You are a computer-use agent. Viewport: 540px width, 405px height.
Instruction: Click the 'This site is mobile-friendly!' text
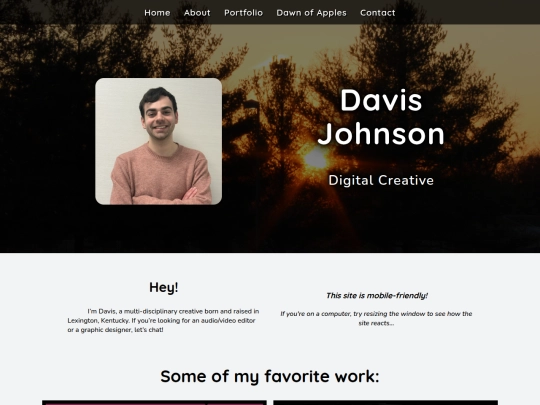pos(377,295)
